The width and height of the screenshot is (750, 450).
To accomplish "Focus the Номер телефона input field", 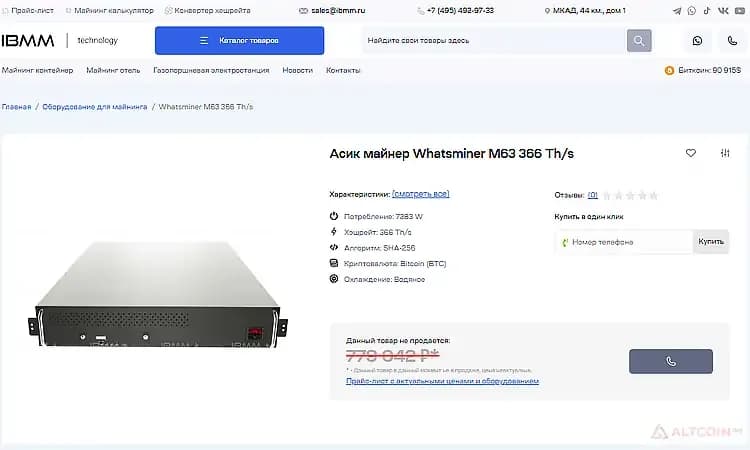I will tap(624, 242).
